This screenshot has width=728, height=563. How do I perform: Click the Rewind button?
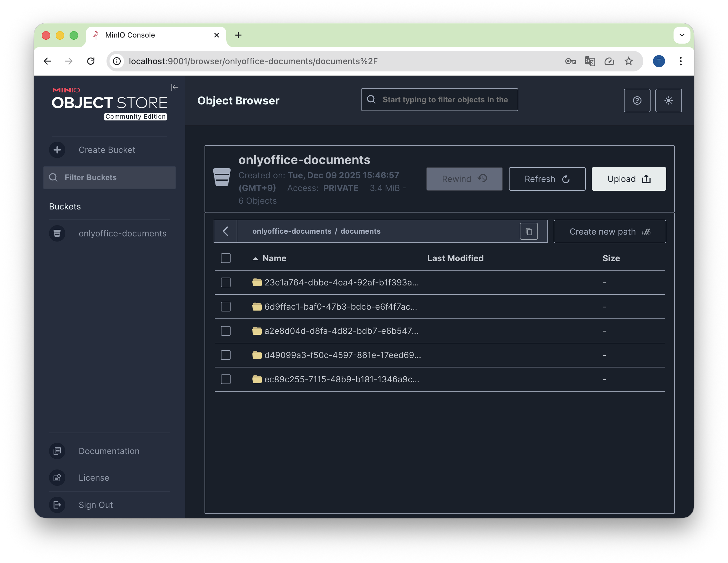coord(464,179)
